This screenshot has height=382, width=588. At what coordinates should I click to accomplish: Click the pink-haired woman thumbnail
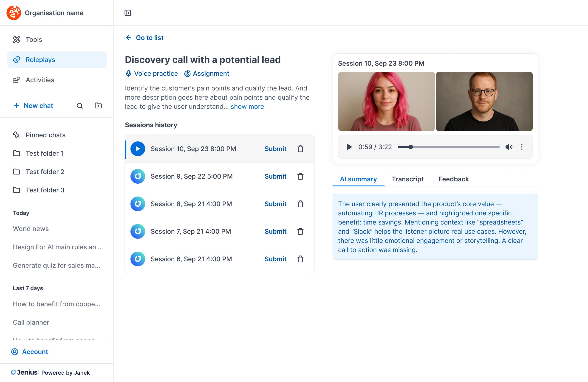point(386,101)
